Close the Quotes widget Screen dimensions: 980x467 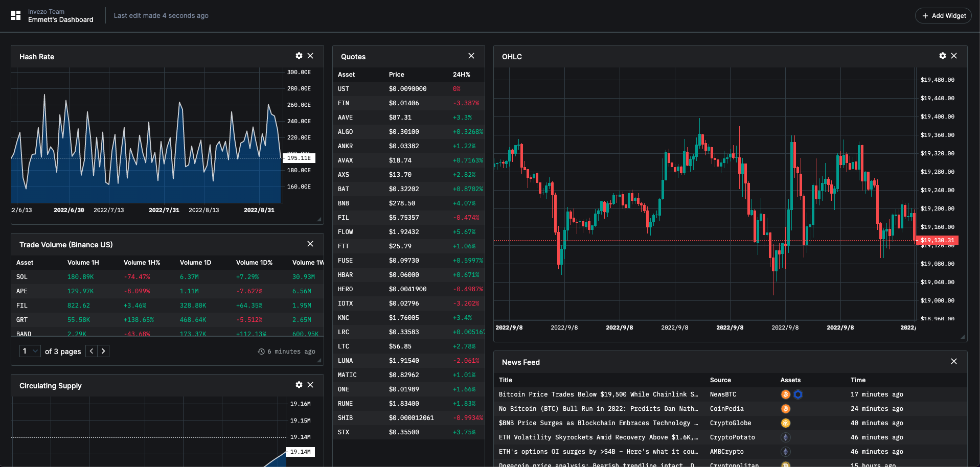(x=471, y=56)
